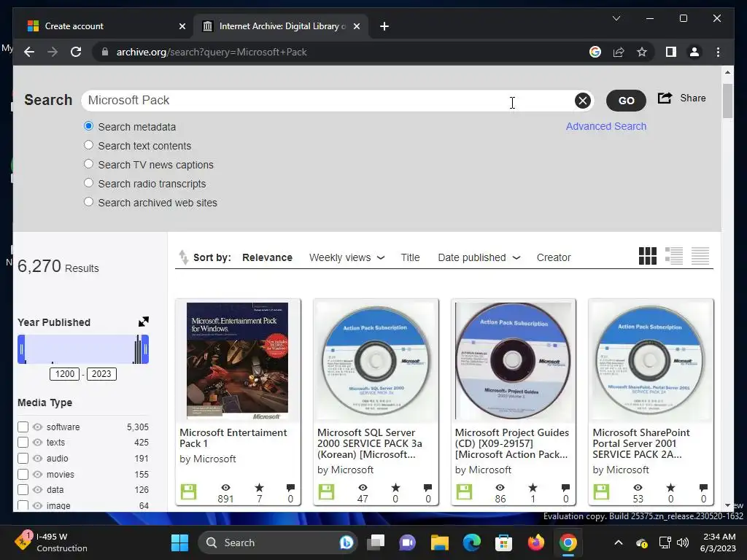Open Microsoft Entertaiment Pack 1 title
The image size is (747, 560).
click(233, 438)
